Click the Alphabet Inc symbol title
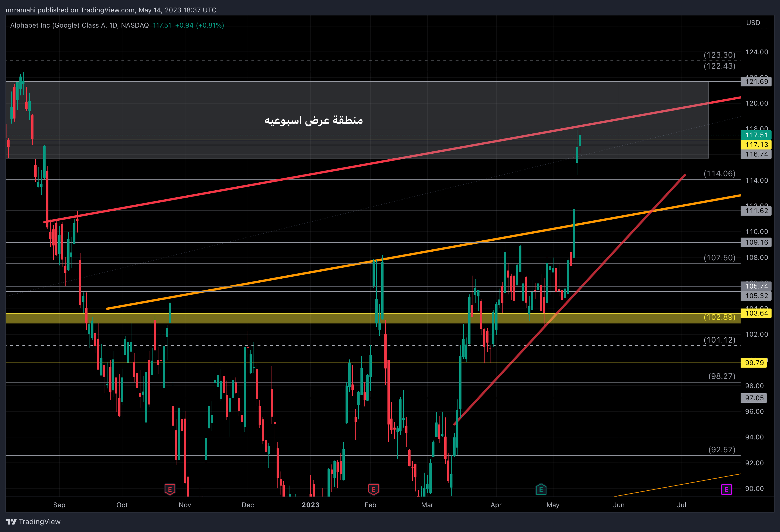 79,25
